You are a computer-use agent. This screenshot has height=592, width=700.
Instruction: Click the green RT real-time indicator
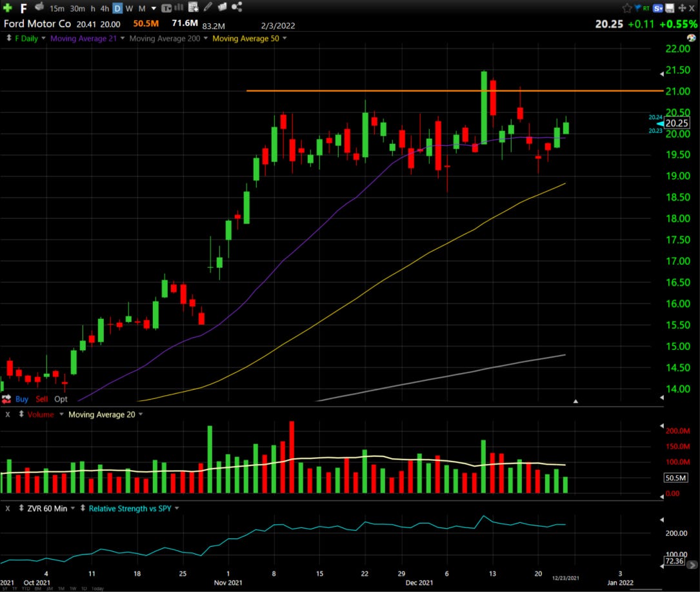click(x=646, y=8)
